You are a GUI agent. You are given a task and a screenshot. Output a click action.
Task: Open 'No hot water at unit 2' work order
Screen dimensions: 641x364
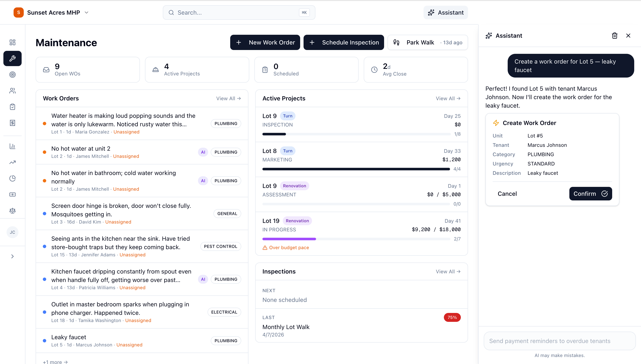[x=142, y=152]
